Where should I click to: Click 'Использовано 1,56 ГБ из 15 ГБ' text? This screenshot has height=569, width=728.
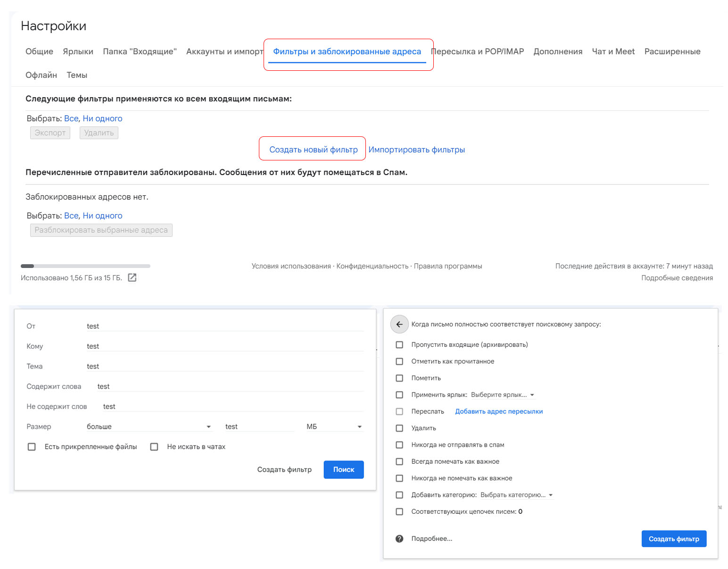click(71, 278)
